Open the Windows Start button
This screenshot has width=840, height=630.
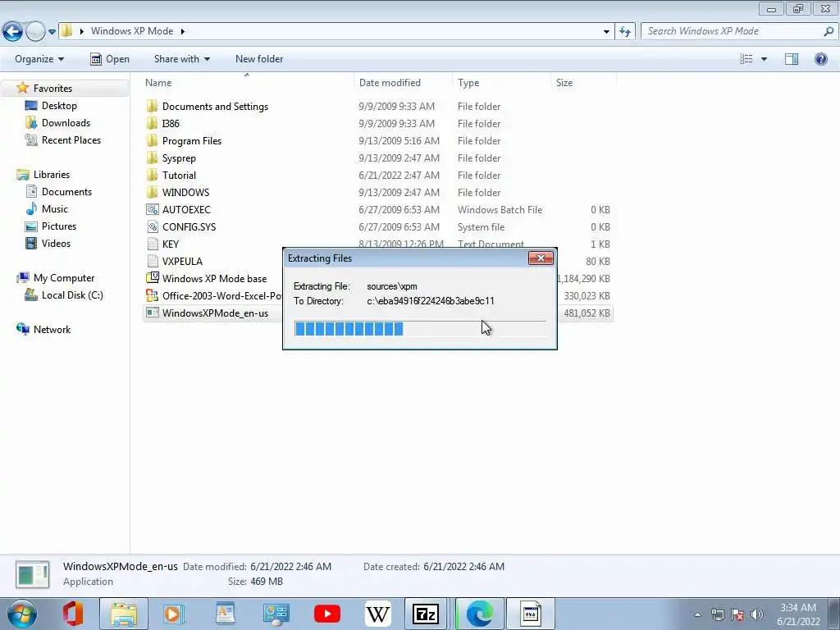(x=22, y=614)
